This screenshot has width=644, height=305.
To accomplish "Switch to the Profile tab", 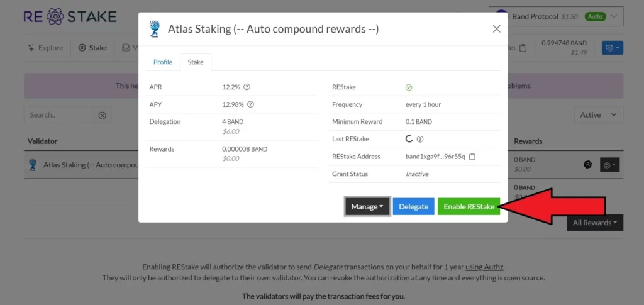I will pyautogui.click(x=163, y=62).
